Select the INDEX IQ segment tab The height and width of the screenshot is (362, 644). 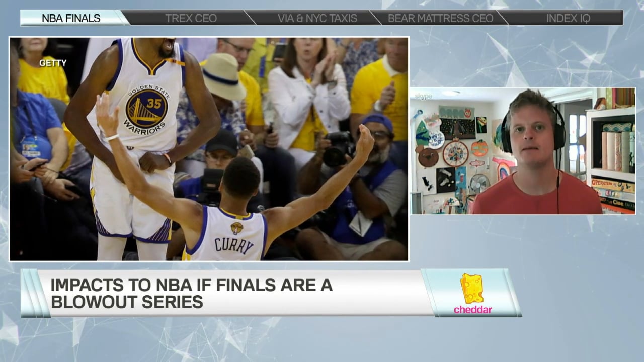click(x=568, y=18)
